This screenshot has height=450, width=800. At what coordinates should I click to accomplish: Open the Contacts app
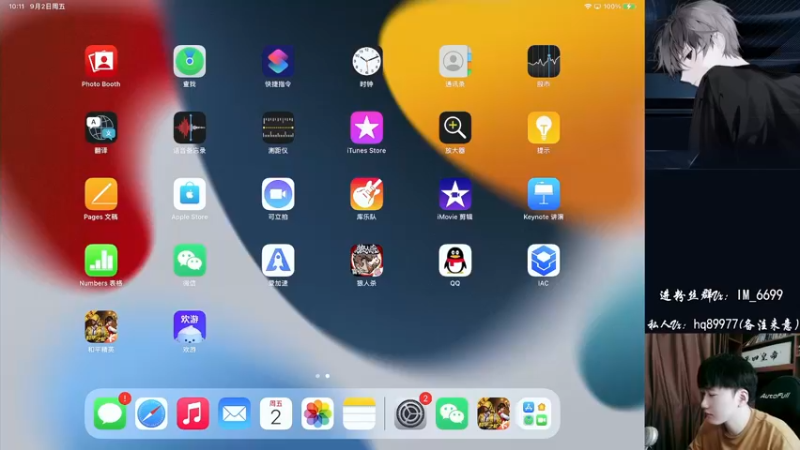click(x=455, y=61)
